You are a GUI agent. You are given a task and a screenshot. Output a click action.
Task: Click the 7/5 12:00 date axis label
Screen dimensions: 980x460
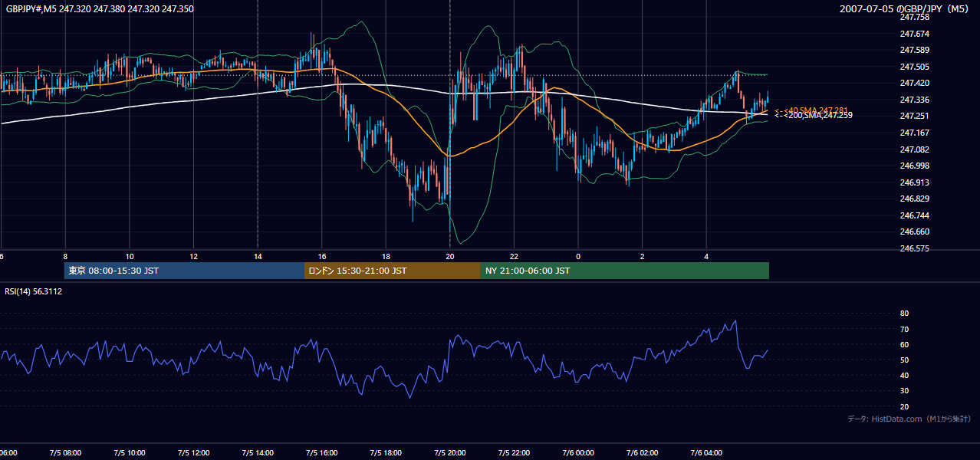tap(194, 453)
